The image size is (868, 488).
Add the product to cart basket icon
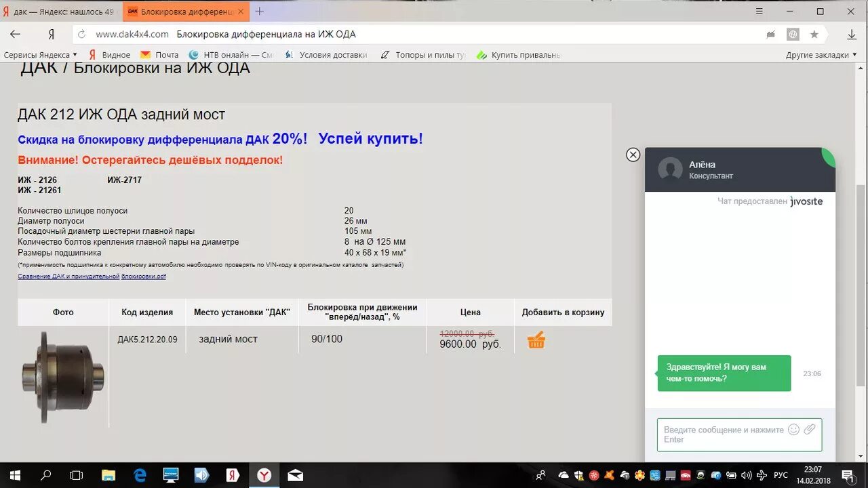point(536,340)
